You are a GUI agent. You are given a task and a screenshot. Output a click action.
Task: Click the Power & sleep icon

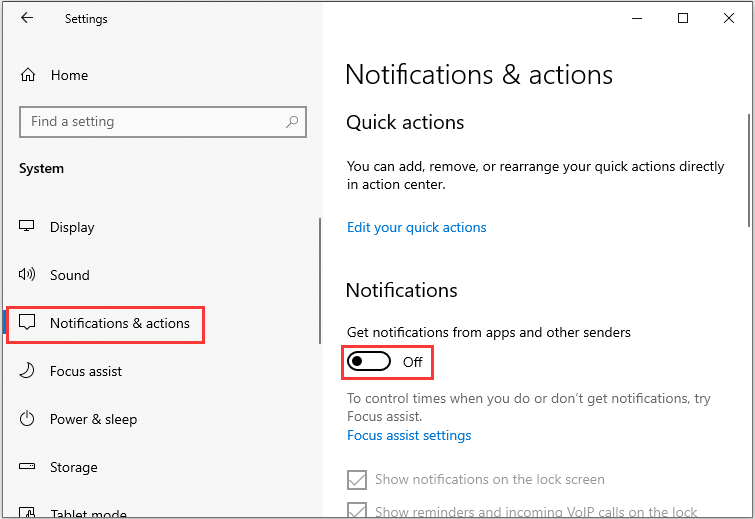pyautogui.click(x=27, y=419)
